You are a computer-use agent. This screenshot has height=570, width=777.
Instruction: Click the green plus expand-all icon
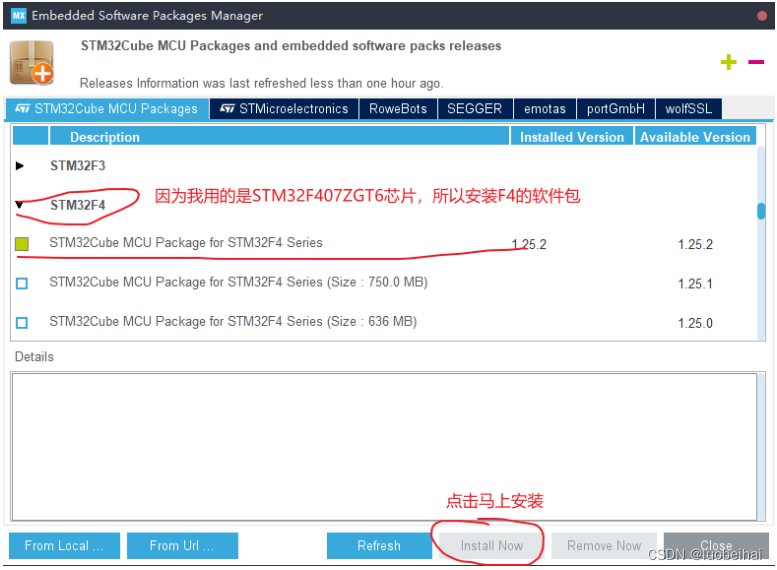pyautogui.click(x=728, y=62)
